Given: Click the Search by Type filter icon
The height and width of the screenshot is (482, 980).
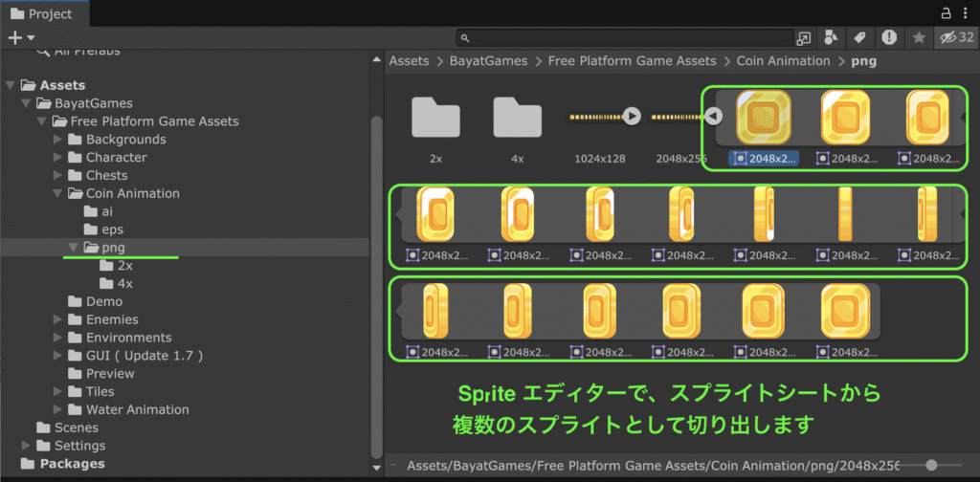Looking at the screenshot, I should [x=831, y=37].
